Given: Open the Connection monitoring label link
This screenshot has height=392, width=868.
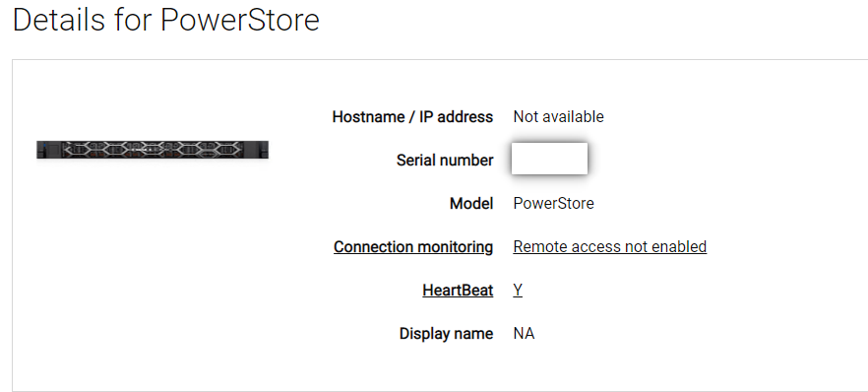Looking at the screenshot, I should [x=413, y=247].
